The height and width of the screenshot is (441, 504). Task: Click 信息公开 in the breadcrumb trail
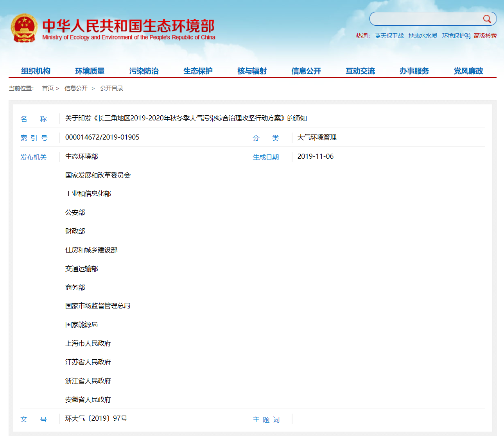pyautogui.click(x=76, y=88)
